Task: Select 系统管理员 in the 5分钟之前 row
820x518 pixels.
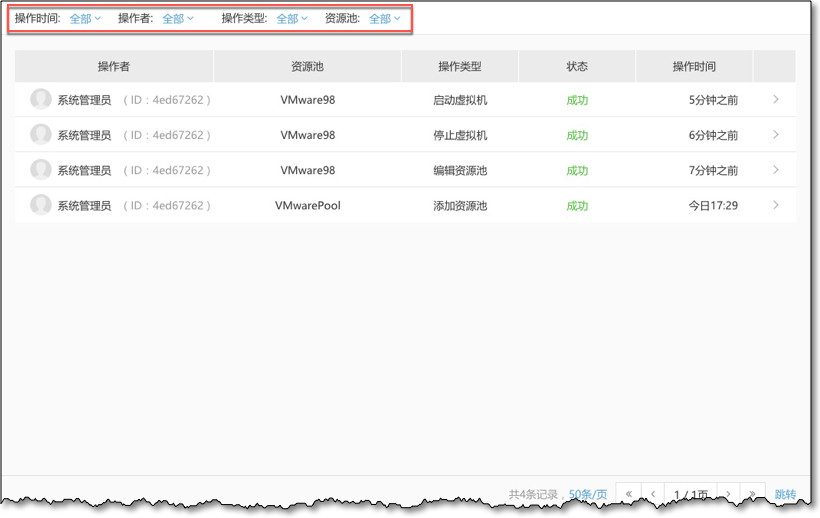Action: pyautogui.click(x=84, y=100)
